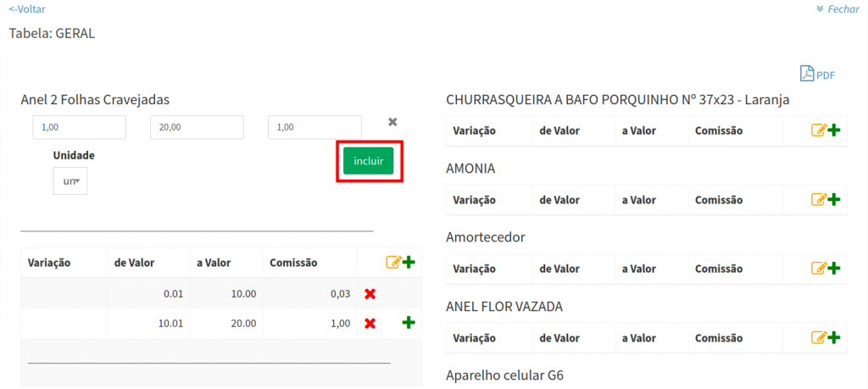Add a commission range to AMONIA
The width and height of the screenshot is (868, 389).
pyautogui.click(x=834, y=199)
